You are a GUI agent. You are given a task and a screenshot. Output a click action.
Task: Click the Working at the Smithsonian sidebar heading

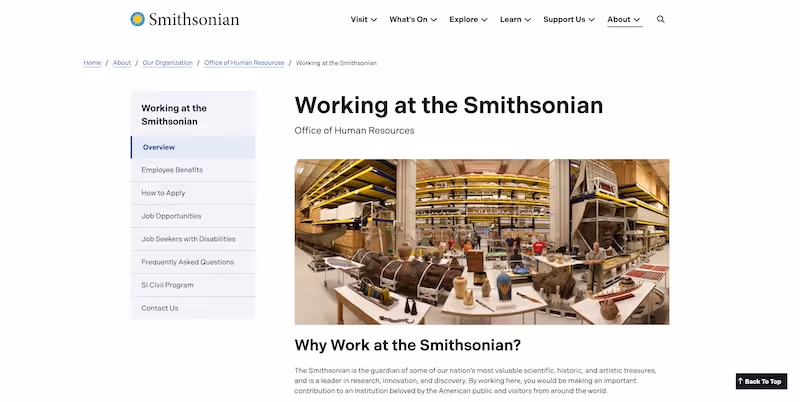coord(174,115)
